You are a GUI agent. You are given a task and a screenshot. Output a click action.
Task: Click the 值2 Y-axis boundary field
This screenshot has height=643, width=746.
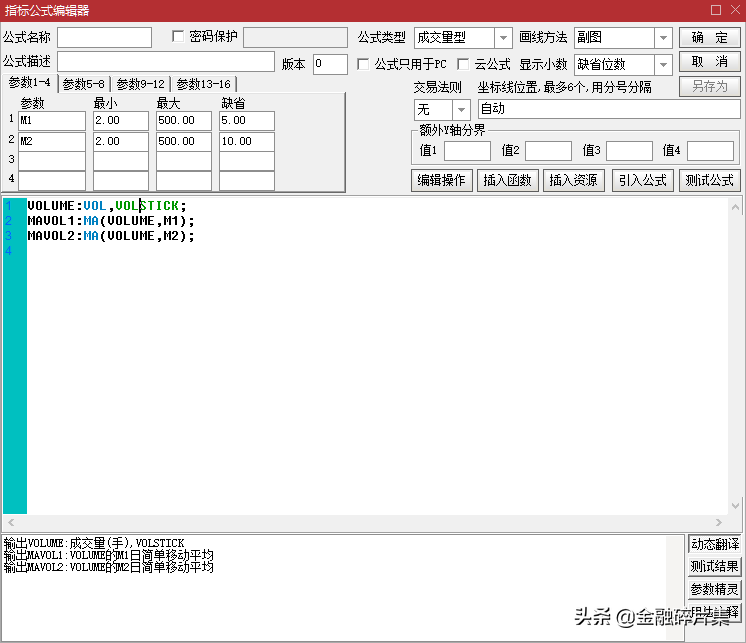(548, 151)
